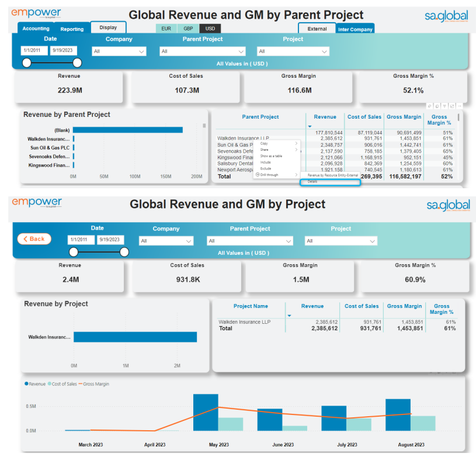The image size is (476, 460).
Task: Open the Project dropdown on the Parent Project report
Action: click(x=293, y=51)
